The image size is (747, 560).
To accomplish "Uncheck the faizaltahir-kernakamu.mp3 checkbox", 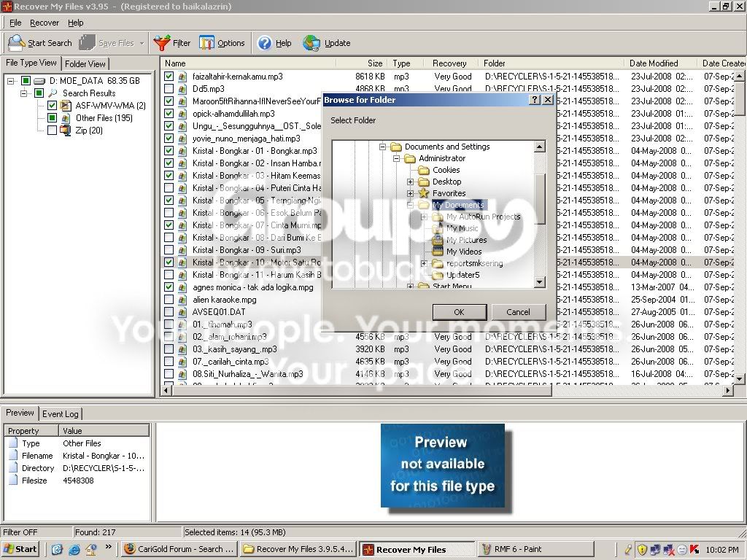I will (169, 76).
